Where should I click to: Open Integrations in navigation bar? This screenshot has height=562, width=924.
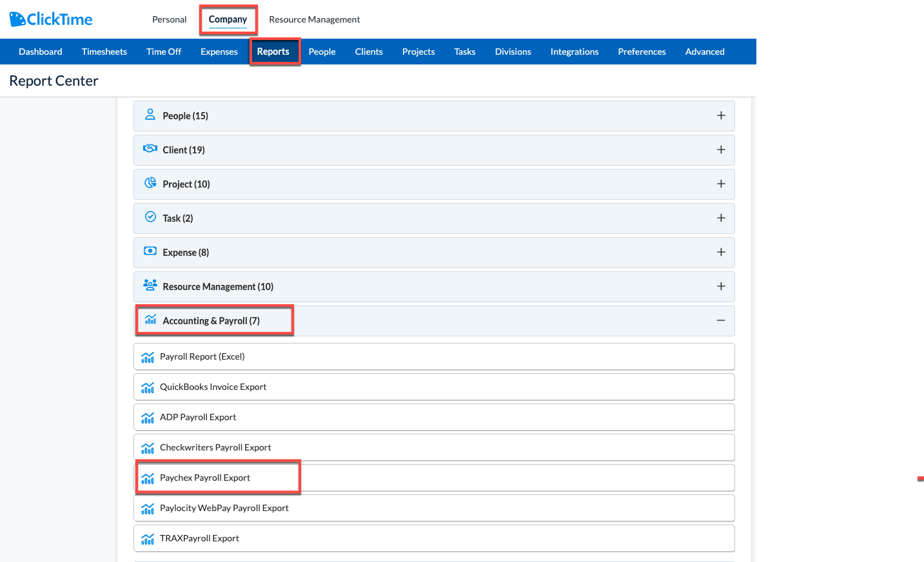575,52
